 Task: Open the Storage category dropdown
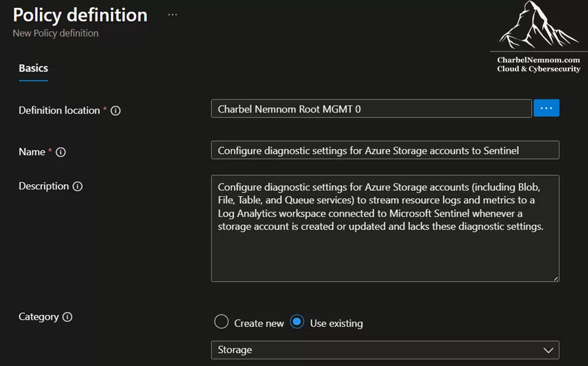[x=385, y=350]
